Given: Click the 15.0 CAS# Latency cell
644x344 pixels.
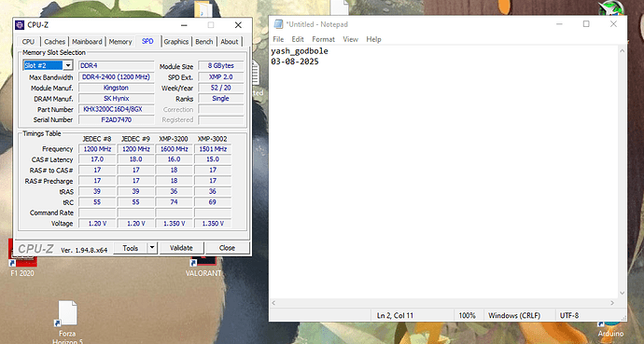Looking at the screenshot, I should [x=213, y=159].
